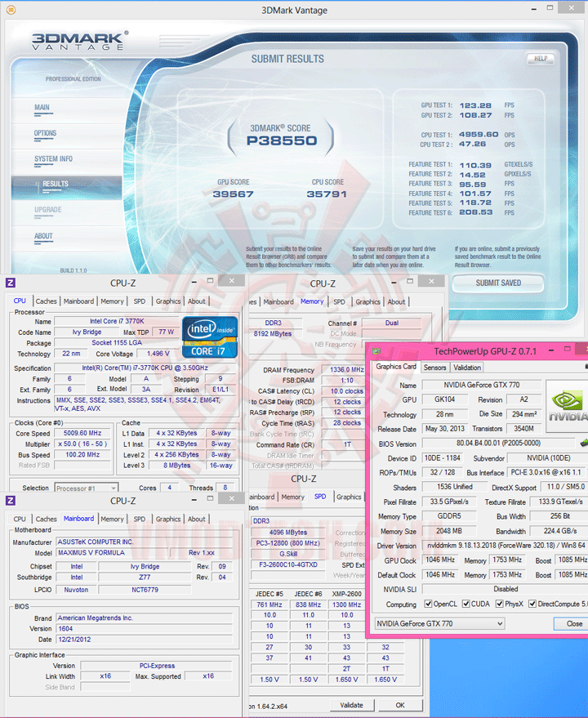Image resolution: width=588 pixels, height=718 pixels.
Task: Switch to Memory tab in top-left CPU-Z window
Action: pos(112,301)
